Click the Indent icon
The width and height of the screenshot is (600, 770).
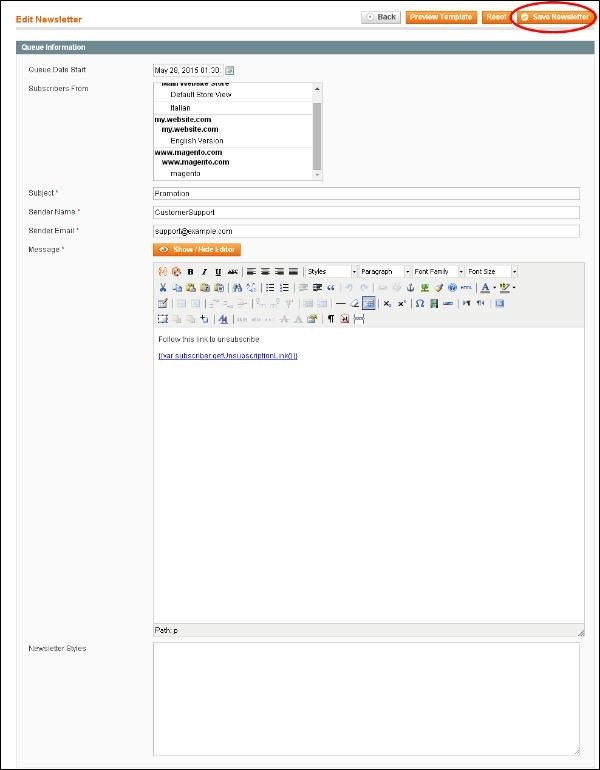(x=317, y=288)
